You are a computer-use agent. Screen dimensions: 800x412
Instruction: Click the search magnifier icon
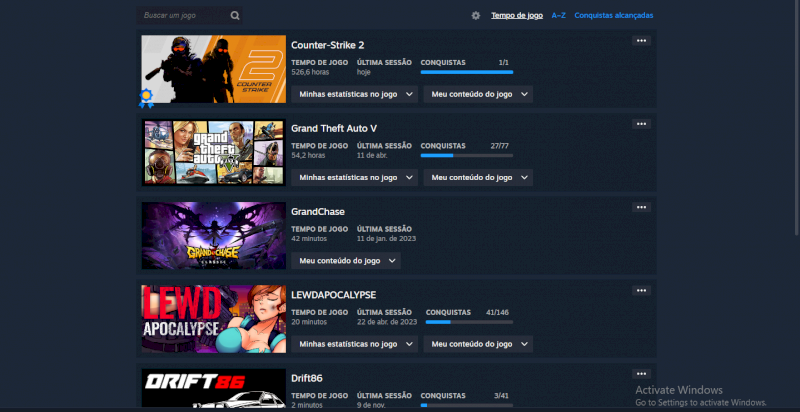point(235,15)
